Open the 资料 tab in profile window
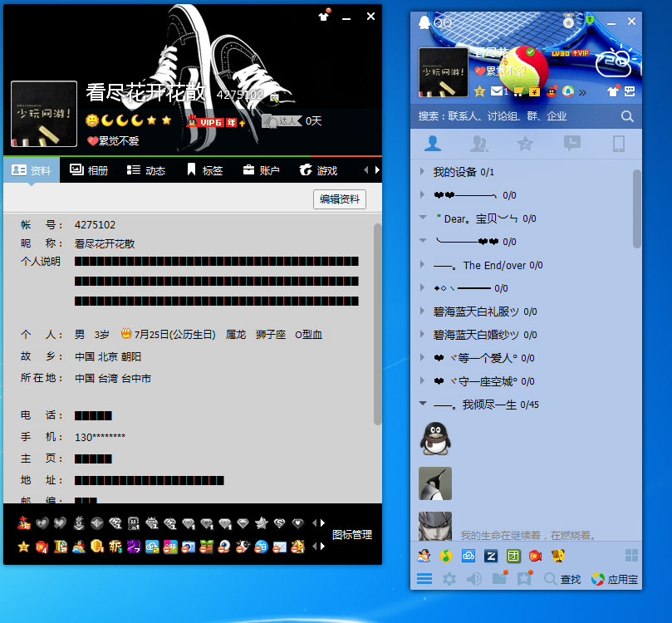Viewport: 672px width, 623px height. (x=32, y=170)
